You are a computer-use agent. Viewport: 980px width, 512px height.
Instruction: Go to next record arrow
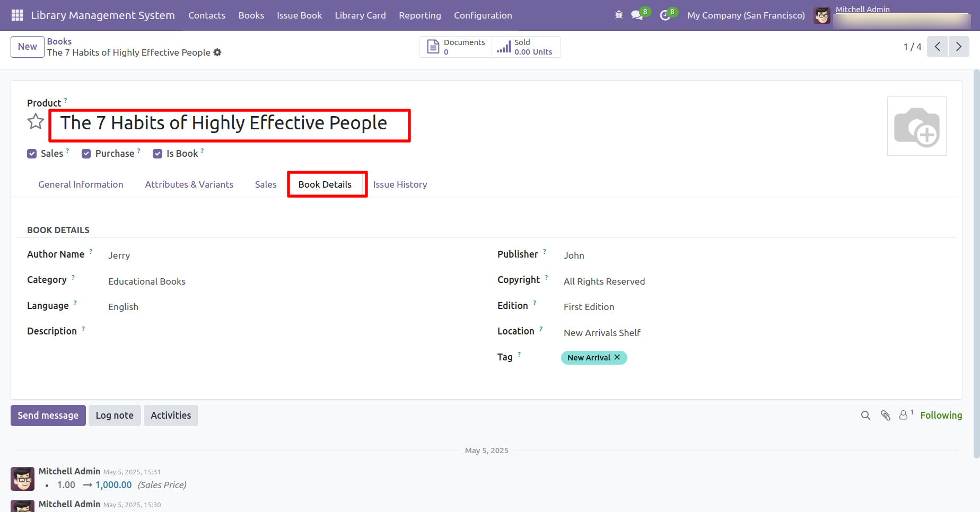[959, 47]
